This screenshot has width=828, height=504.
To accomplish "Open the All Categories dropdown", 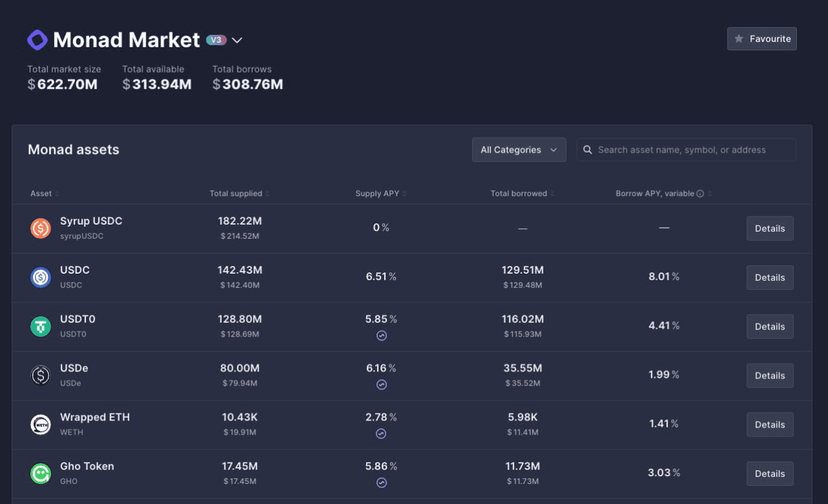I will coord(519,149).
